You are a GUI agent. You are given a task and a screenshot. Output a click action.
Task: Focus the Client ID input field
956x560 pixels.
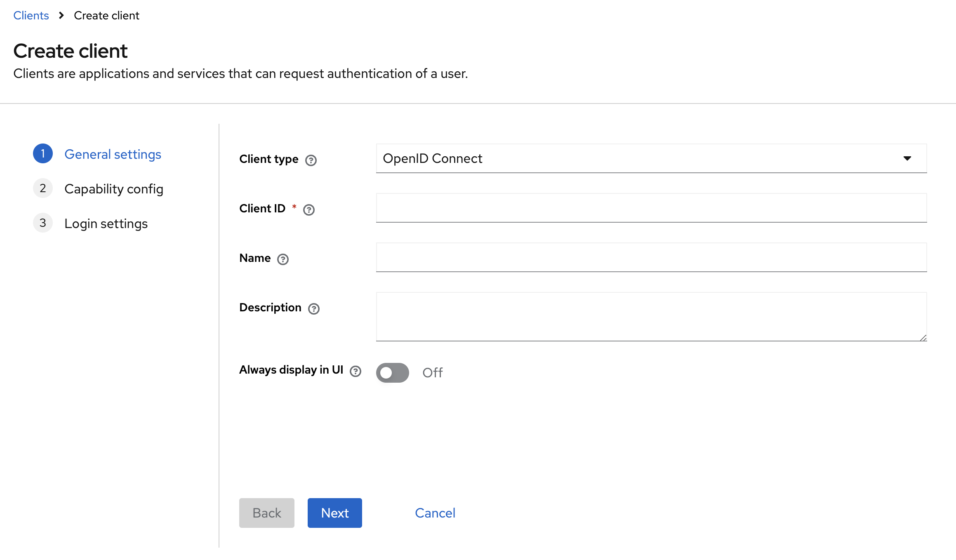[651, 208]
